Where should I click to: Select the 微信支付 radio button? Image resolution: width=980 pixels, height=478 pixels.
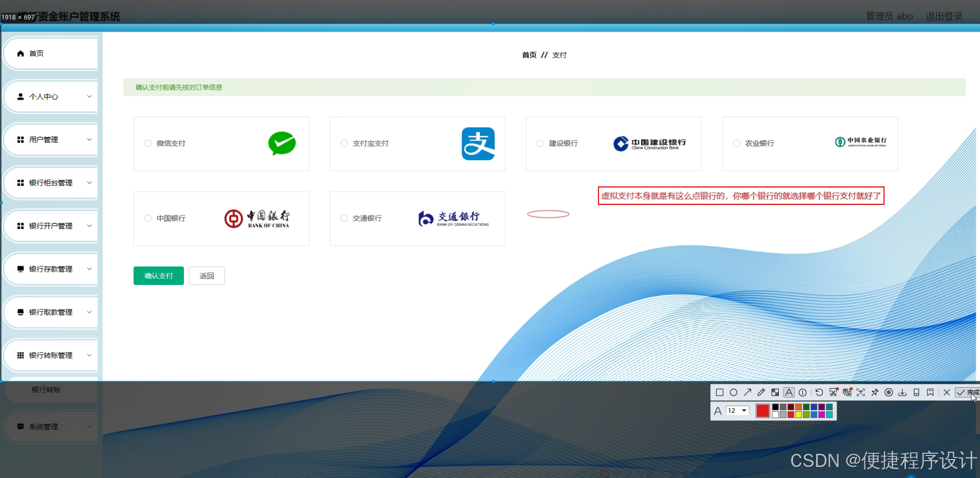click(x=148, y=143)
